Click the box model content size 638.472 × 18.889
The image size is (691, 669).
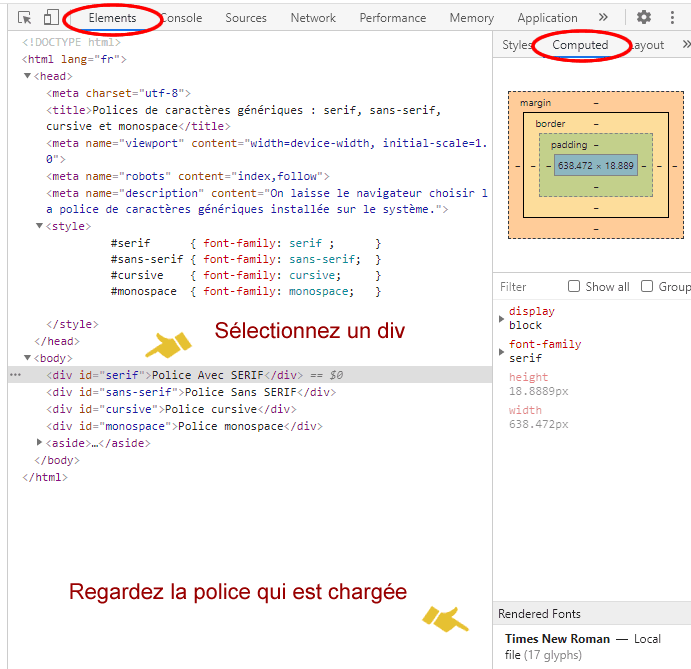595,165
